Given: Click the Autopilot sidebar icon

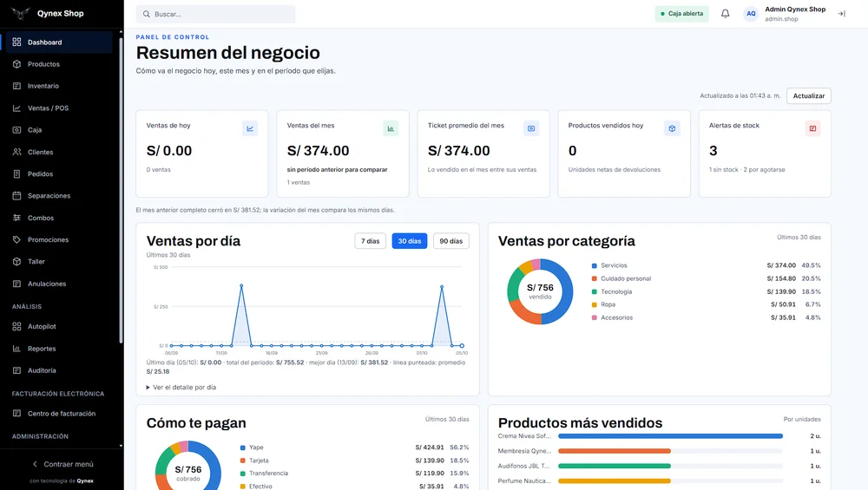Looking at the screenshot, I should coord(16,326).
